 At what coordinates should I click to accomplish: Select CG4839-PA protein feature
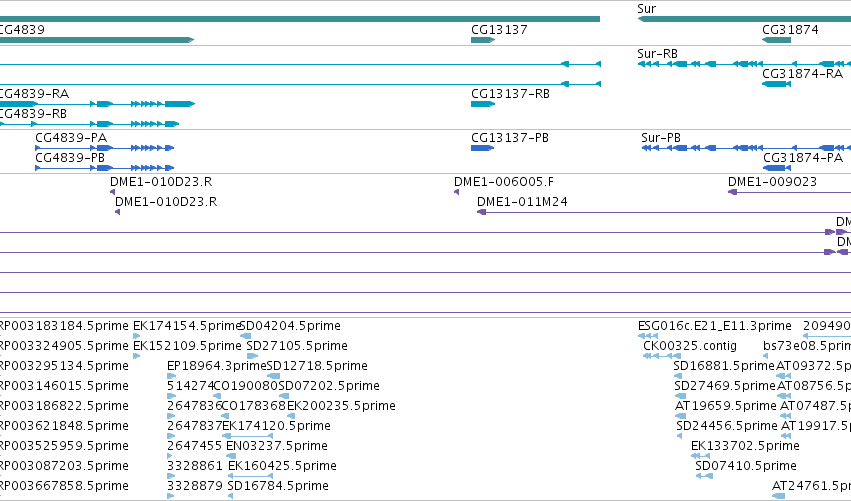pos(105,148)
